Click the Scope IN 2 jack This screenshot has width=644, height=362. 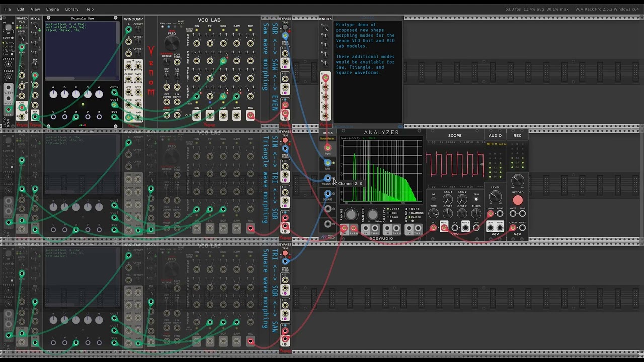455,228
